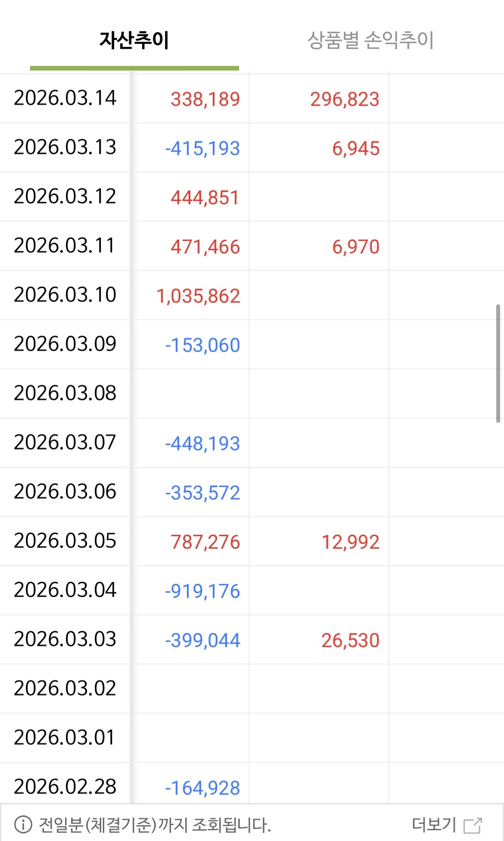The width and height of the screenshot is (504, 841).
Task: Tap the 더보기 link
Action: click(x=434, y=825)
